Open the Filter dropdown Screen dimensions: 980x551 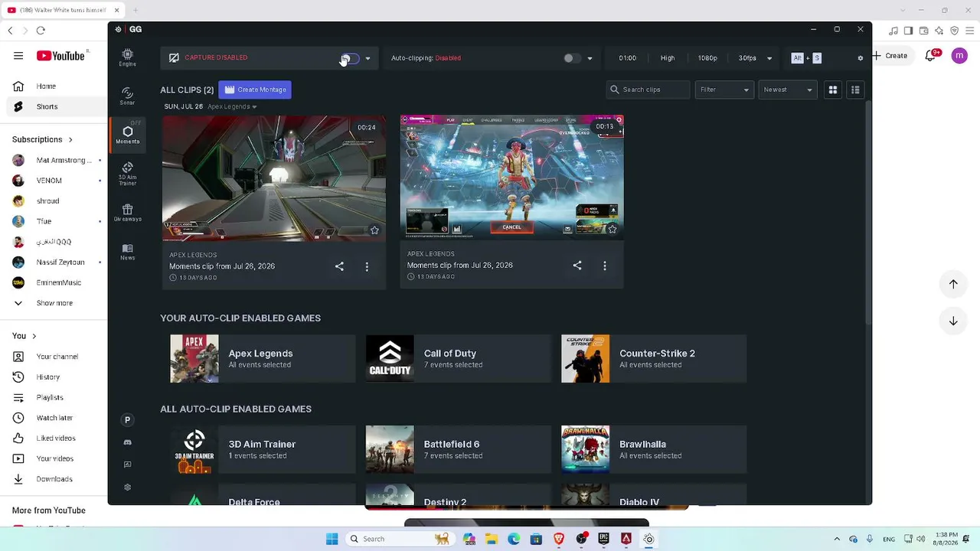tap(724, 90)
